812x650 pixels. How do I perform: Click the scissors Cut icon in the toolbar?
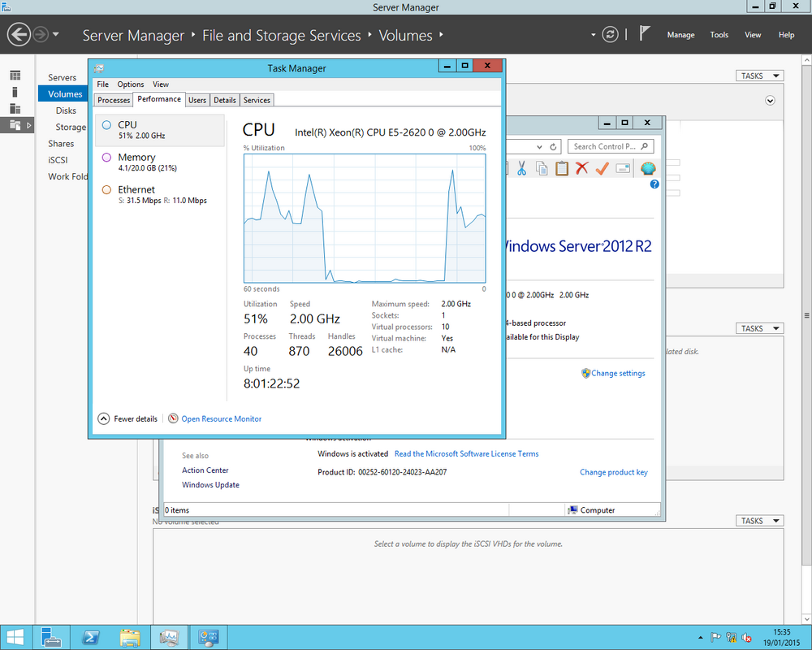(x=521, y=168)
